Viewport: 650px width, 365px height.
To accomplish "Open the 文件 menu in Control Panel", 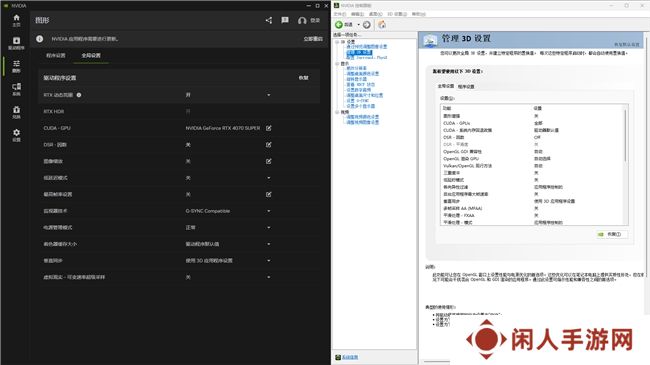I will pyautogui.click(x=340, y=14).
